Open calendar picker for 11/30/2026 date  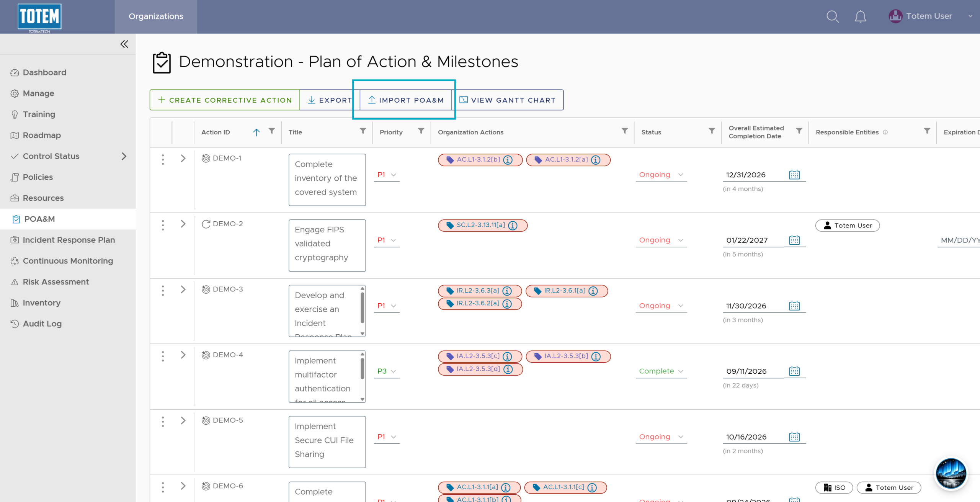tap(794, 306)
